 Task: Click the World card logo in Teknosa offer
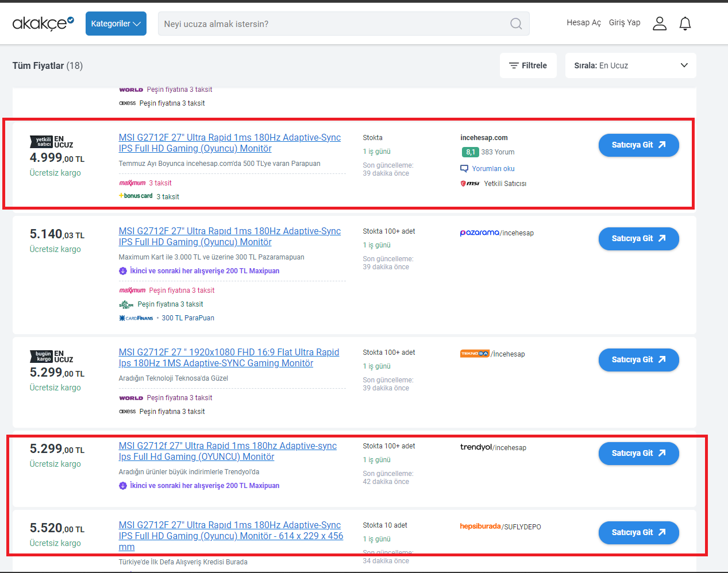pos(131,398)
